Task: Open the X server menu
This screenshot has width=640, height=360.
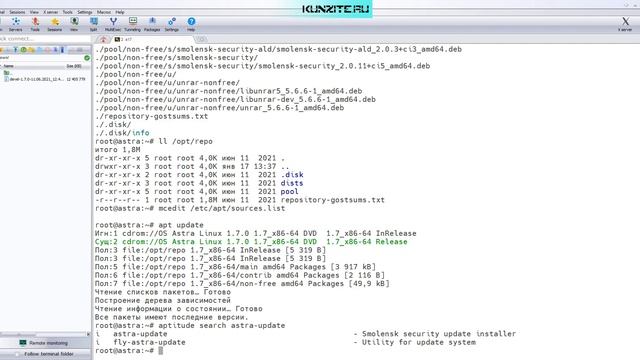Action: pyautogui.click(x=51, y=12)
